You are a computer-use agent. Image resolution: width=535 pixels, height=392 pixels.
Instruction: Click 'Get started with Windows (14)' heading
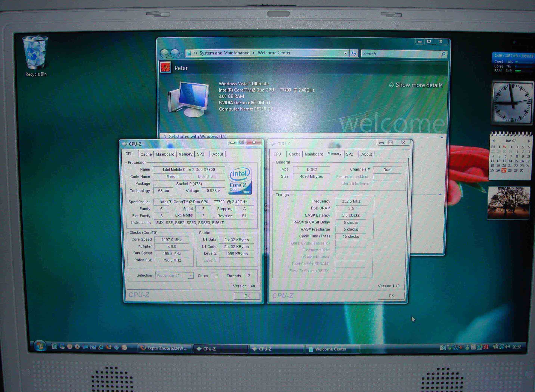pos(195,136)
